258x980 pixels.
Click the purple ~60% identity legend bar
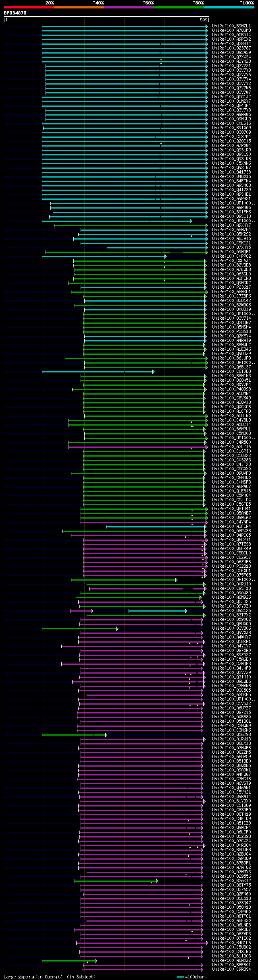point(129,7)
